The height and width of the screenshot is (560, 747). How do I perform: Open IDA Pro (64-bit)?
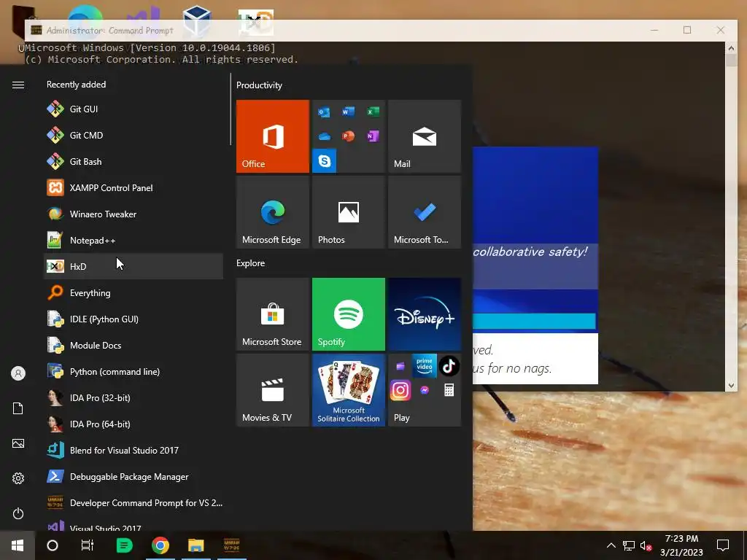pyautogui.click(x=133, y=424)
